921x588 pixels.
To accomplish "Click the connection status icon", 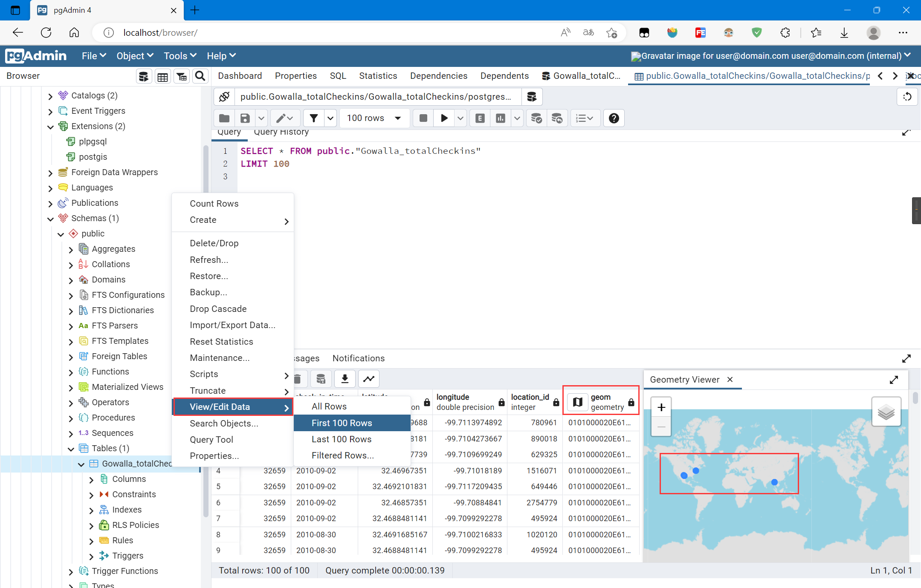I will click(224, 97).
